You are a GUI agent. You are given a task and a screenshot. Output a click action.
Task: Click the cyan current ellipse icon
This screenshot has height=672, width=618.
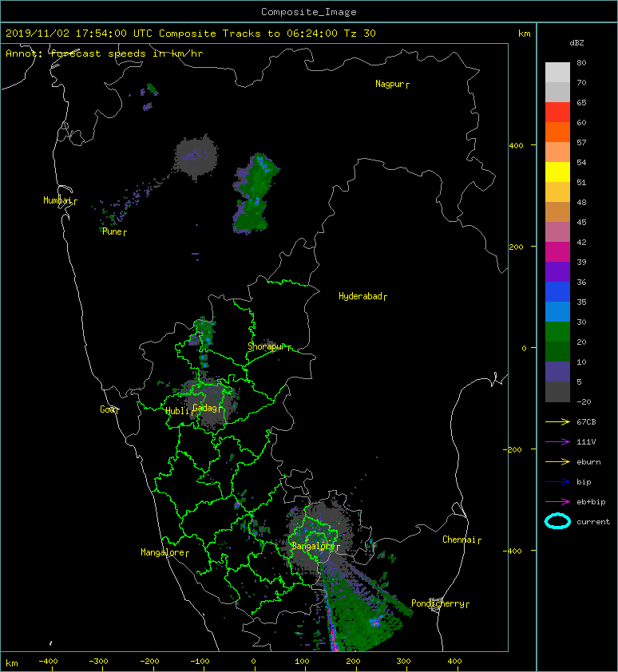[557, 521]
